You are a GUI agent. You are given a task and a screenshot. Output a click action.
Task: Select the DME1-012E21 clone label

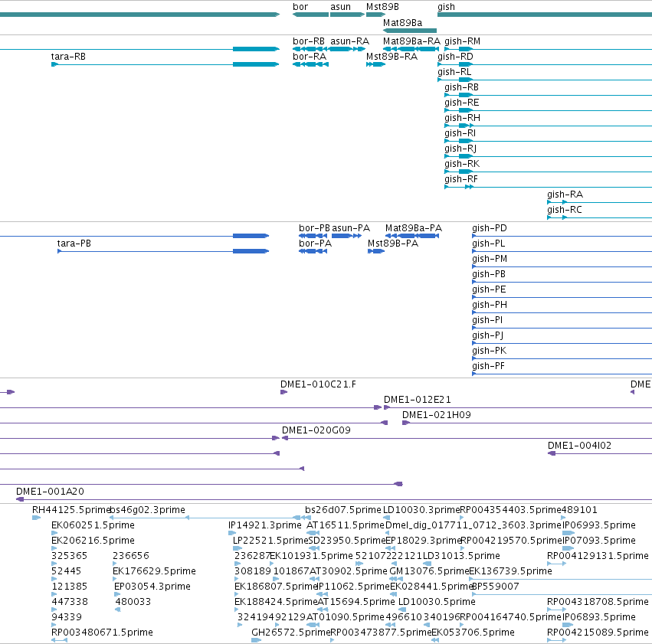tap(417, 400)
